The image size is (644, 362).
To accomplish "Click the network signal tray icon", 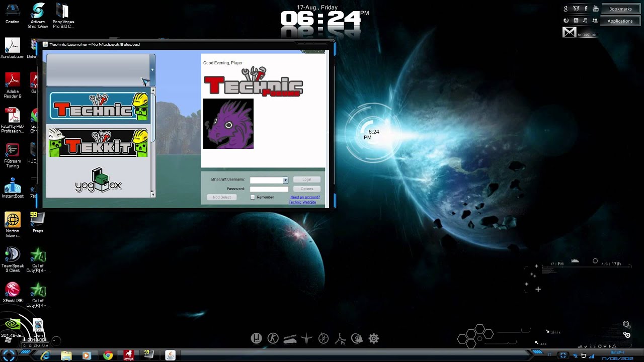I will click(591, 355).
